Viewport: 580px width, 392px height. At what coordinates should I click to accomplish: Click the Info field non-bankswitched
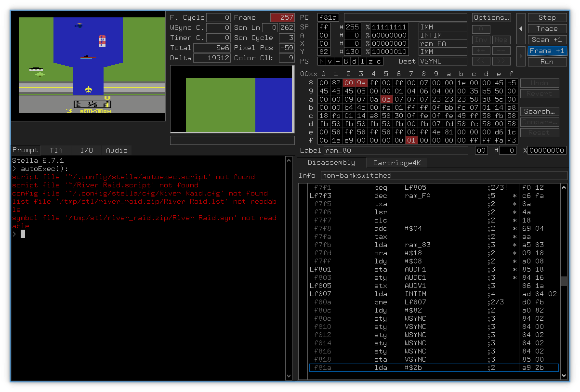pyautogui.click(x=444, y=175)
